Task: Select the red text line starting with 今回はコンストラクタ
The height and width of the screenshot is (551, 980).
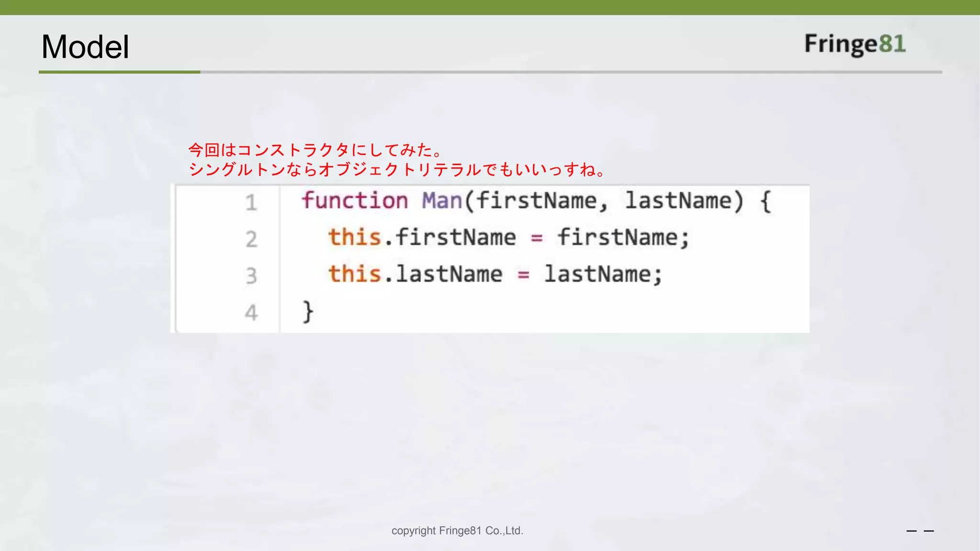Action: tap(315, 150)
